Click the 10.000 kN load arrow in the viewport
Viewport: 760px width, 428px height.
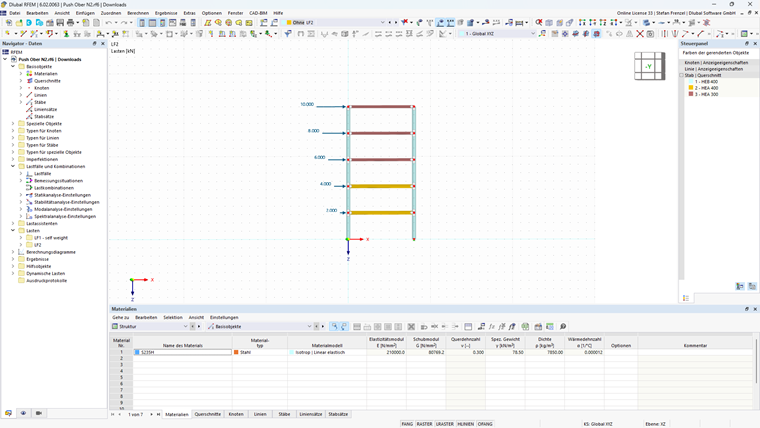331,107
